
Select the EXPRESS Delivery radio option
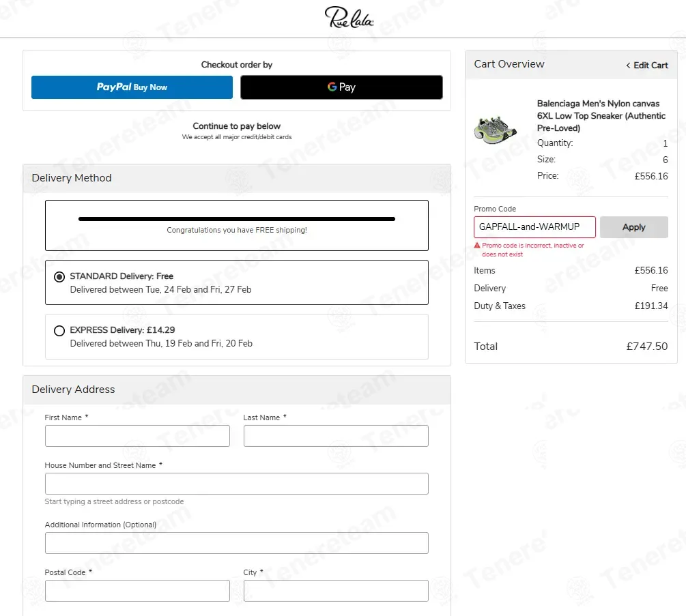pyautogui.click(x=59, y=331)
